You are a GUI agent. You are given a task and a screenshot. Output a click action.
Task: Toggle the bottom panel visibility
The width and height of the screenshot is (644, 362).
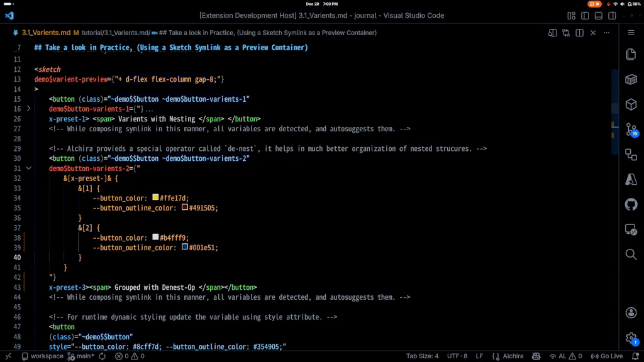click(x=599, y=16)
